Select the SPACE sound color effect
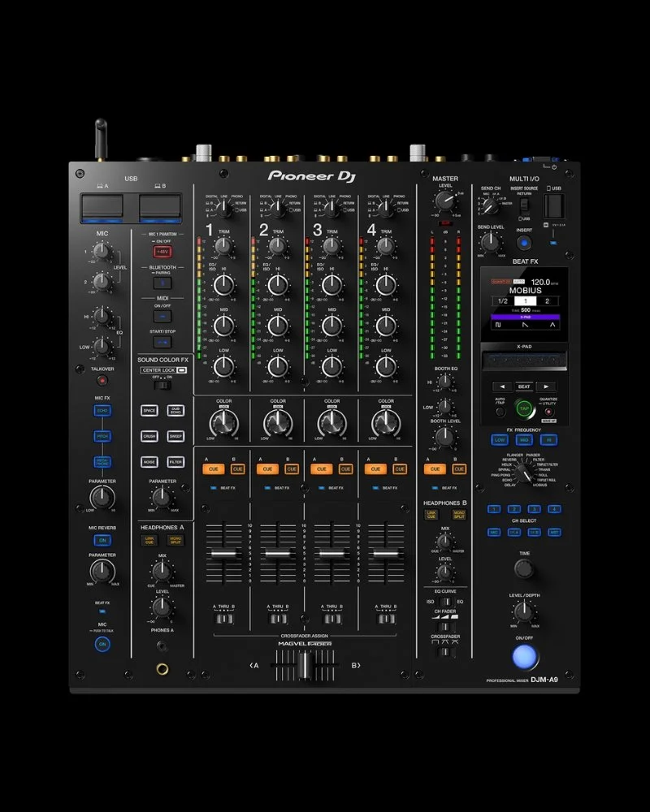Screen dimensions: 650x812 click(149, 411)
